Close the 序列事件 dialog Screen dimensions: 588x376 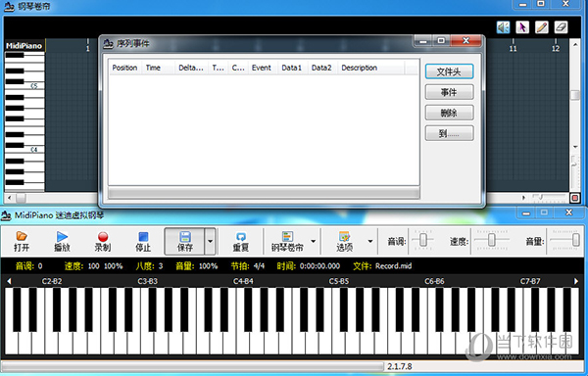click(x=465, y=40)
